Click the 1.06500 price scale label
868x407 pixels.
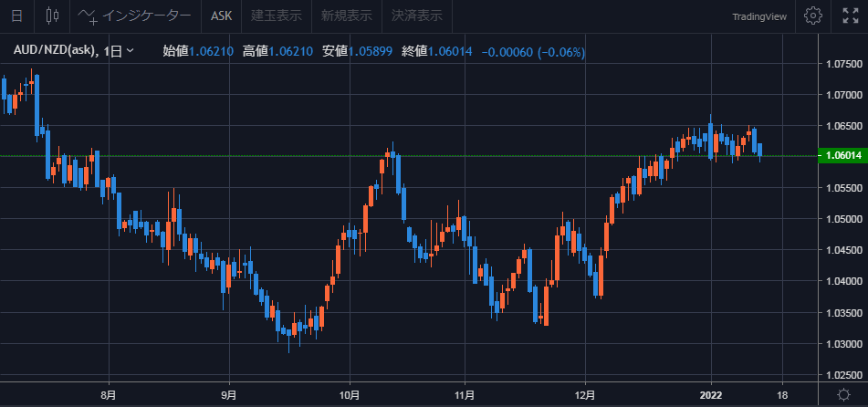point(843,126)
